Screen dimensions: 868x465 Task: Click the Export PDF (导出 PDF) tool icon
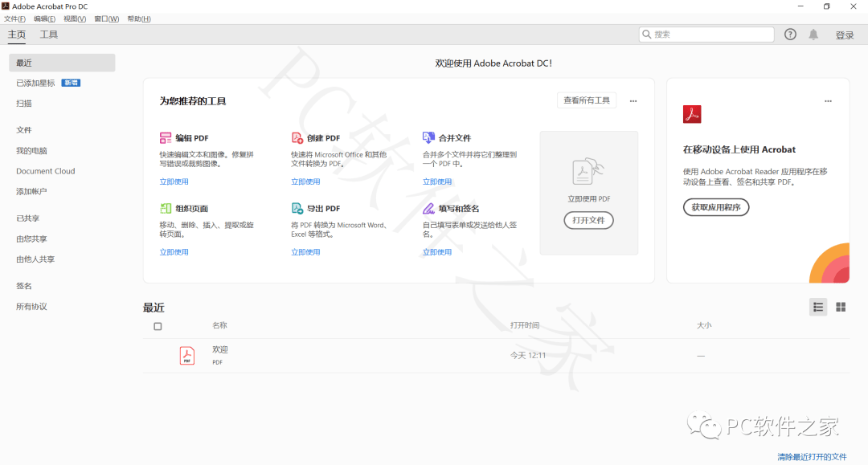click(297, 209)
